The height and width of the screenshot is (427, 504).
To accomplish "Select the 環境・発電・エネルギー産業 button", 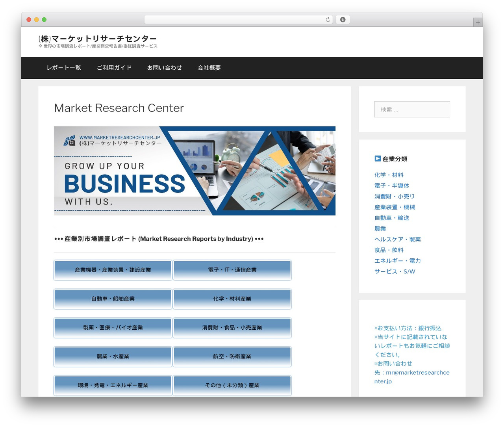I will (x=113, y=385).
